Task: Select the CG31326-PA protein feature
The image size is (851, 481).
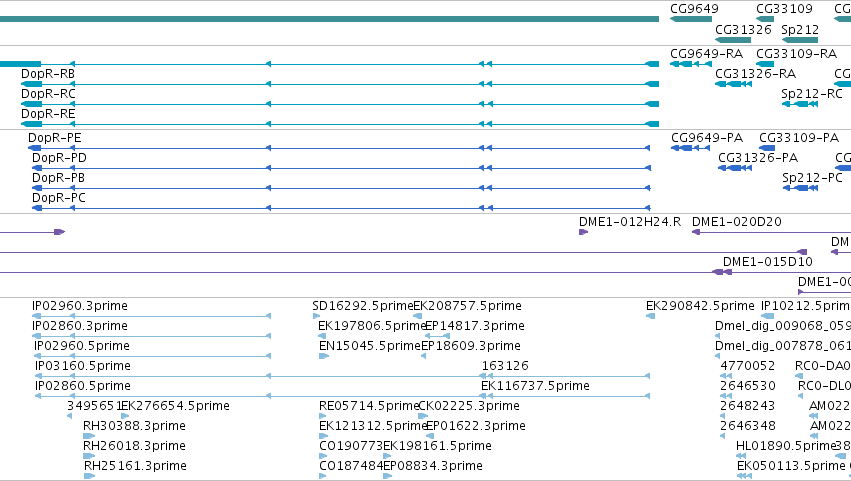Action: pyautogui.click(x=735, y=168)
